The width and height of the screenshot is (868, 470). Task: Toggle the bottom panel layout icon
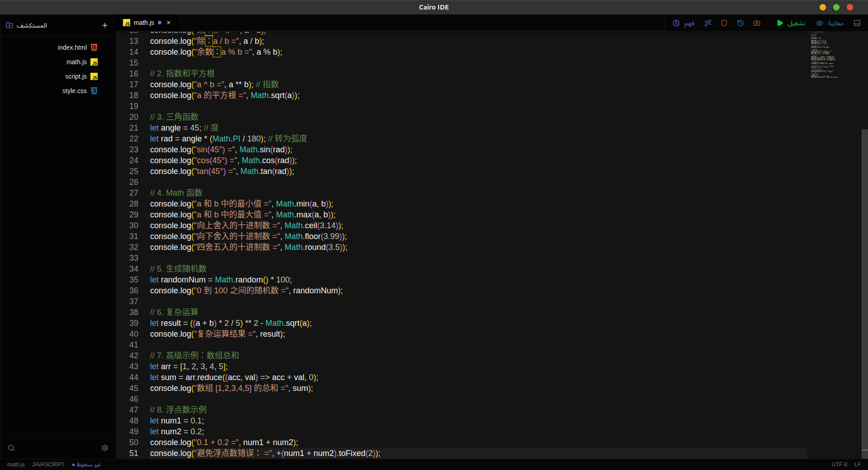click(x=857, y=23)
